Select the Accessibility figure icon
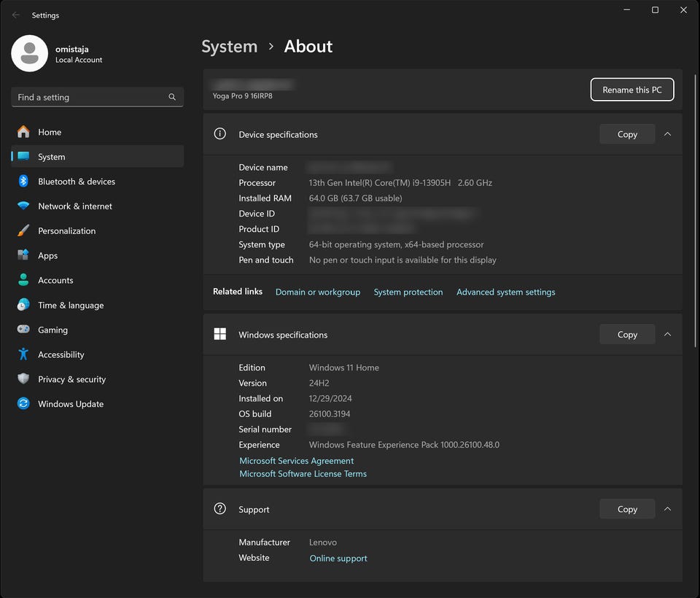The width and height of the screenshot is (700, 598). coord(23,354)
